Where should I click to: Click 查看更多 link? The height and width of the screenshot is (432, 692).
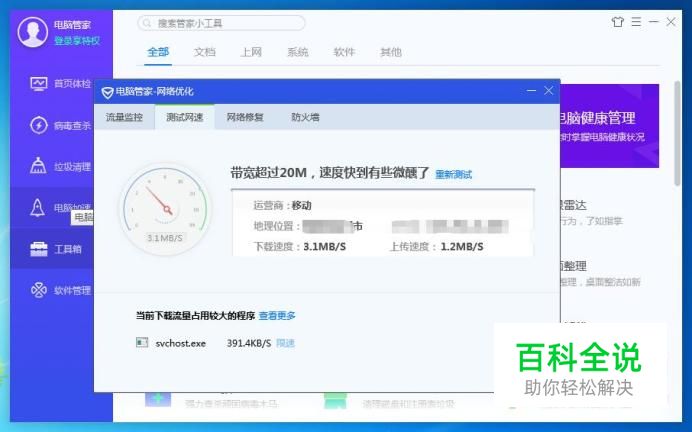coord(277,316)
